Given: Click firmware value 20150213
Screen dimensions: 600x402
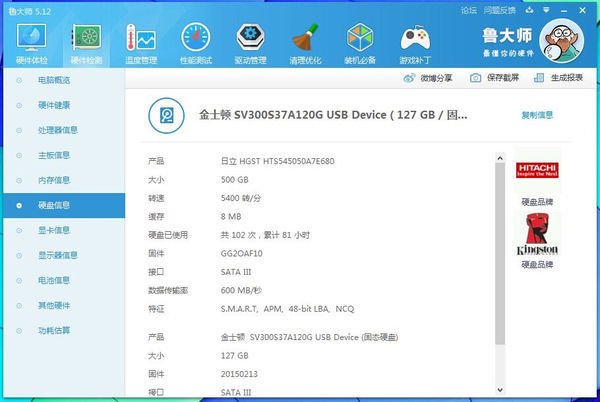Looking at the screenshot, I should click(x=239, y=374).
